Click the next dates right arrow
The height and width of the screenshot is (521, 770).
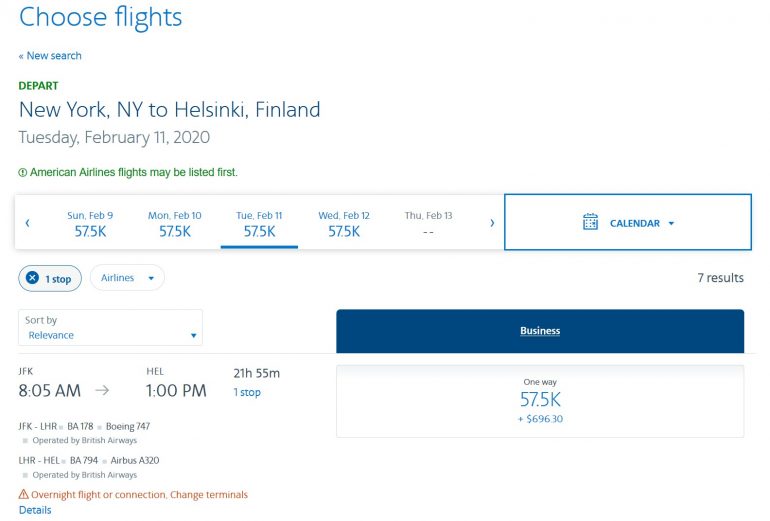492,223
